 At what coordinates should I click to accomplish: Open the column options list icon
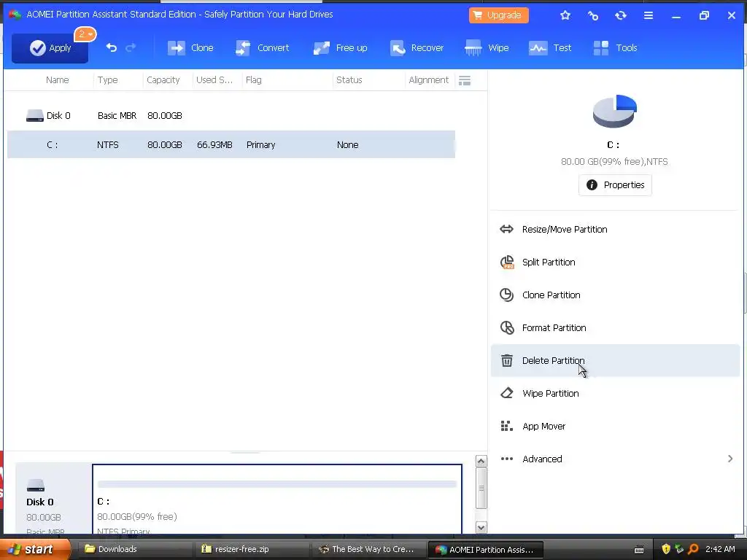click(x=465, y=80)
